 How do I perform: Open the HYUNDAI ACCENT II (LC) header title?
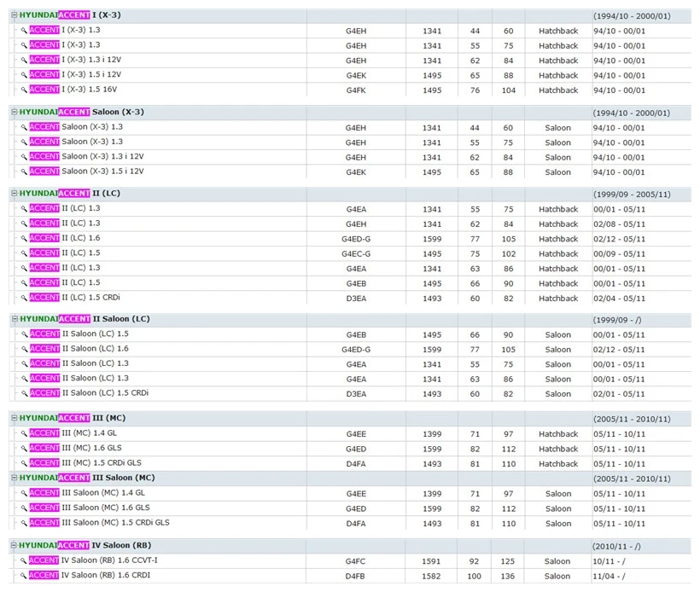click(x=70, y=194)
